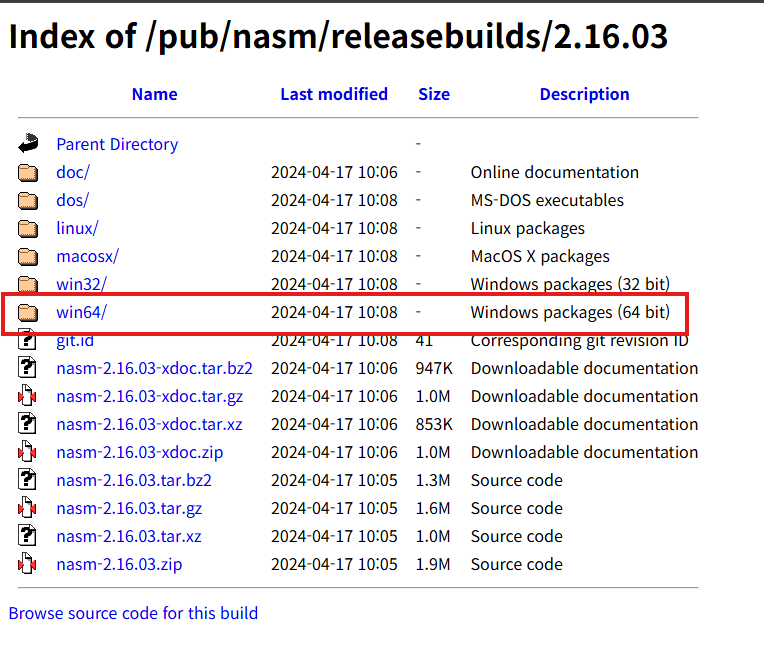764x656 pixels.
Task: Follow Browse source code for this build
Action: pyautogui.click(x=133, y=613)
